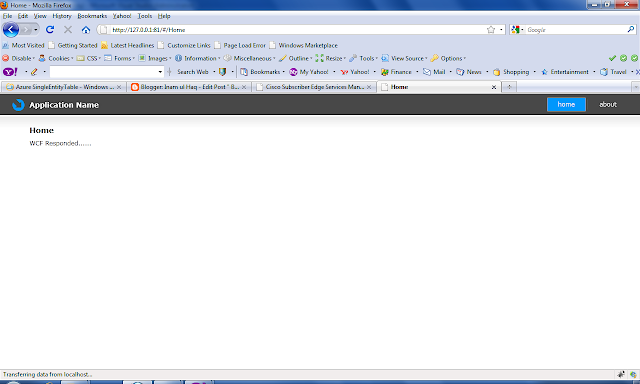Click the Search Web button
This screenshot has width=640, height=384.
coord(193,72)
